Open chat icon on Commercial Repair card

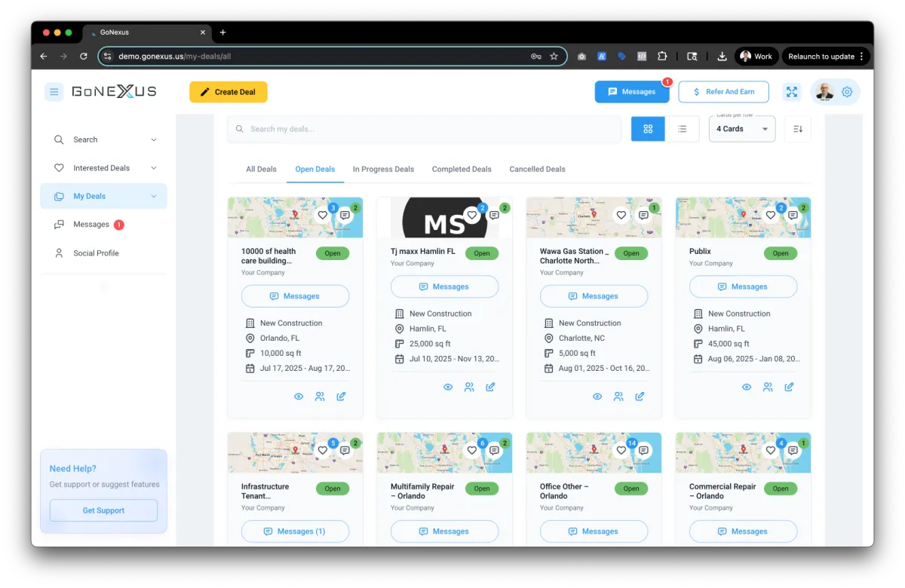pos(793,450)
